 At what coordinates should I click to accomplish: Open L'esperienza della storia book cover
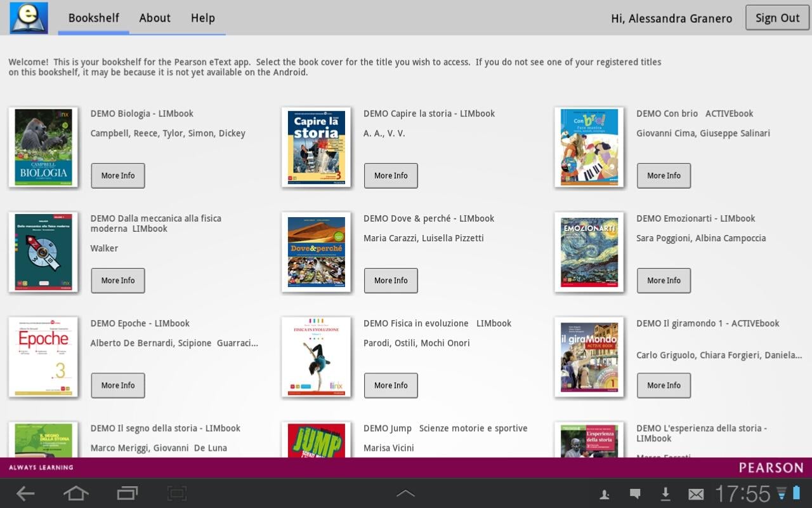click(x=589, y=439)
